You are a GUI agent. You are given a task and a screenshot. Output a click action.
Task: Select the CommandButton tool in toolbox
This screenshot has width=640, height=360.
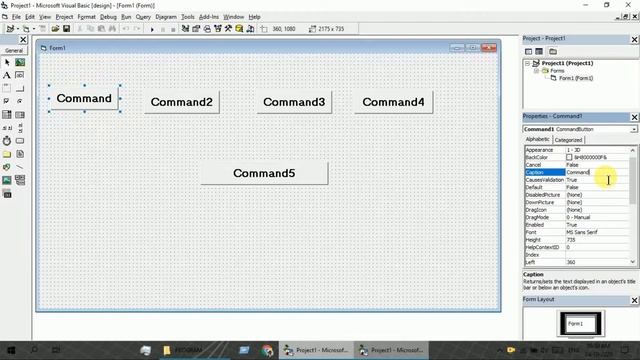click(x=20, y=89)
